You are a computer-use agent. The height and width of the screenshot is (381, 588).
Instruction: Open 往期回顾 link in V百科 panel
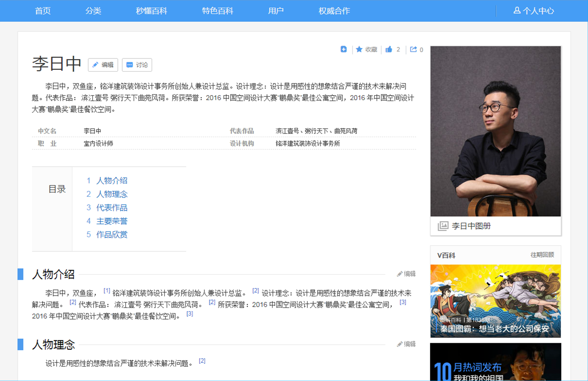pyautogui.click(x=542, y=255)
